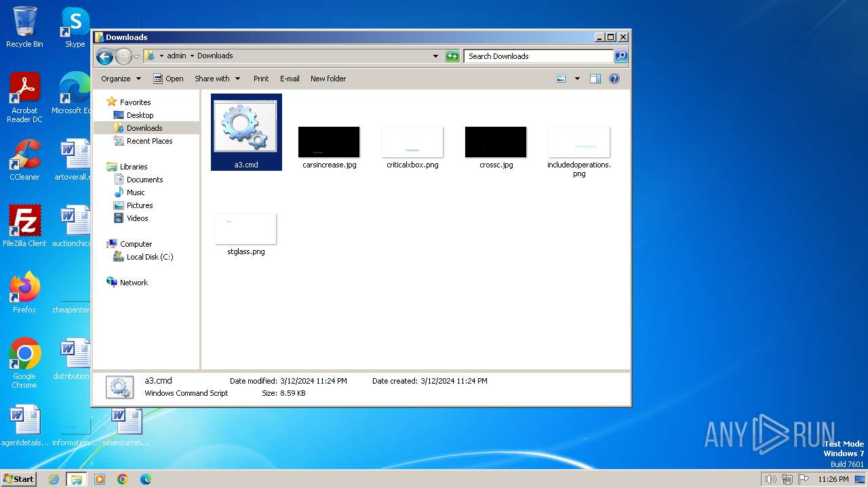Click the Forward navigation arrow in Explorer
Screen dimensions: 868x488
point(123,56)
